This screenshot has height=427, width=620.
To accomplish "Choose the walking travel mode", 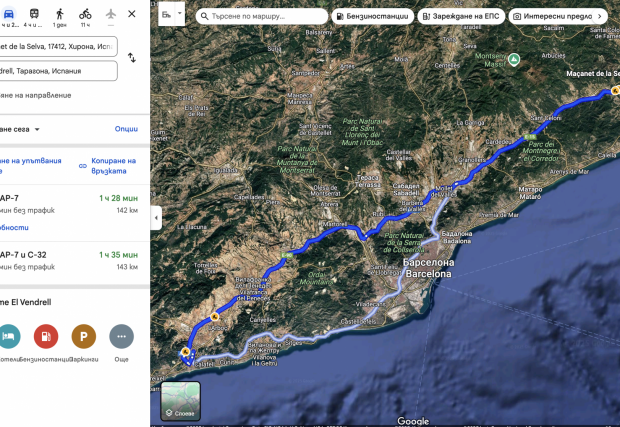I will click(60, 14).
